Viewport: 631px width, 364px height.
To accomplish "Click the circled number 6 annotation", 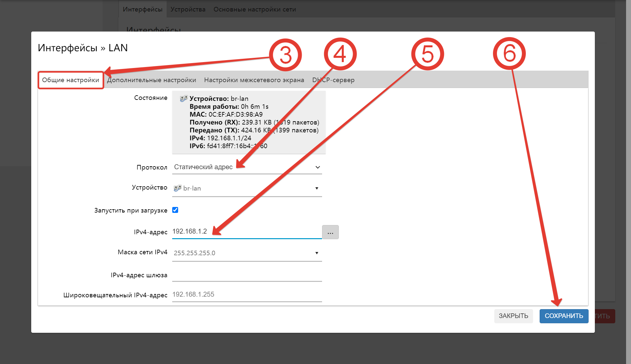I will [509, 53].
